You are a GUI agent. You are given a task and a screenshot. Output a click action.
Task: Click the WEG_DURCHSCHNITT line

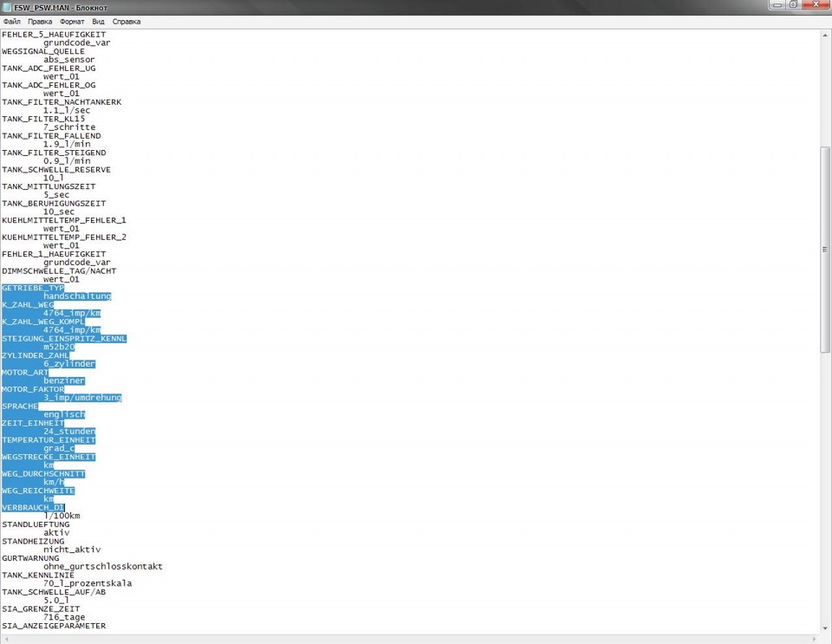pos(43,474)
